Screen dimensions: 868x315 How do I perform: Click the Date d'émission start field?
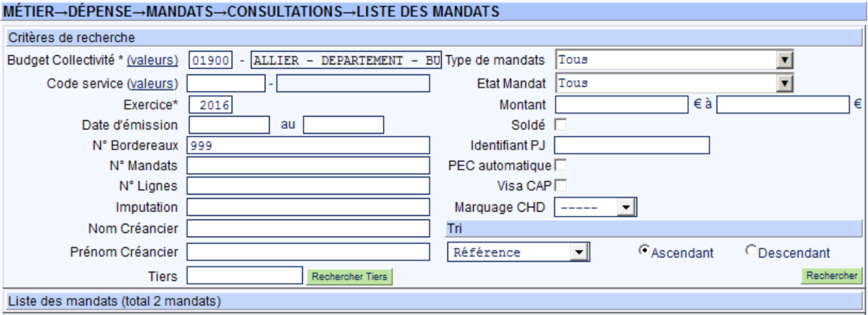(x=229, y=125)
